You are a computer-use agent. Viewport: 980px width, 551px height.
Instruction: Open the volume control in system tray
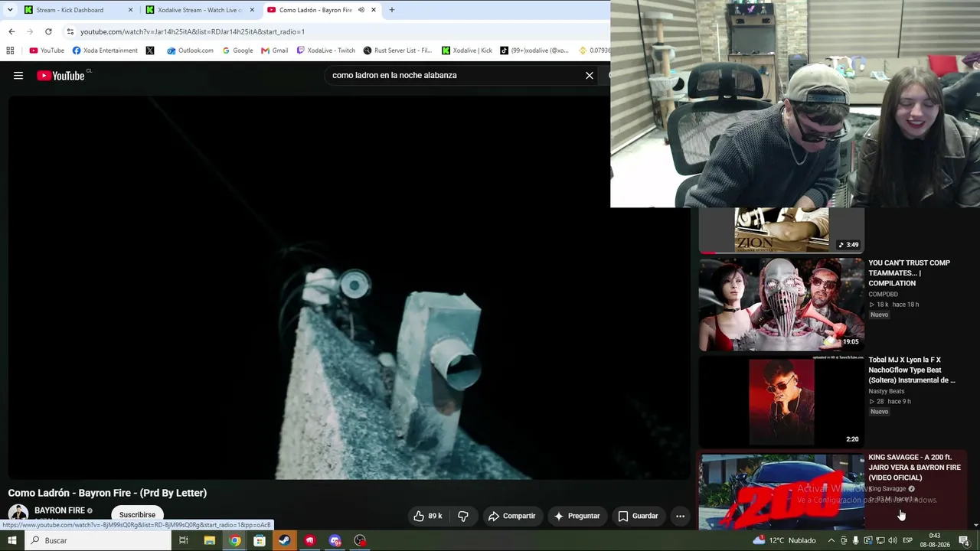point(892,540)
